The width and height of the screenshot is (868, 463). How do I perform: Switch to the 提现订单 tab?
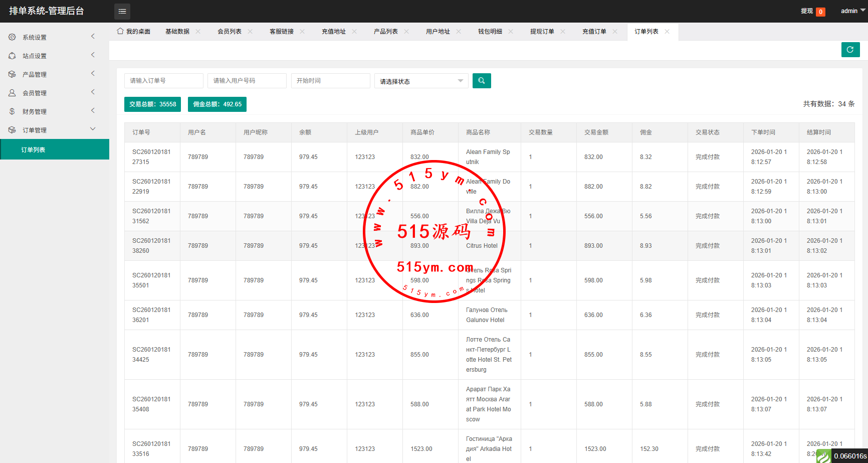pos(542,31)
